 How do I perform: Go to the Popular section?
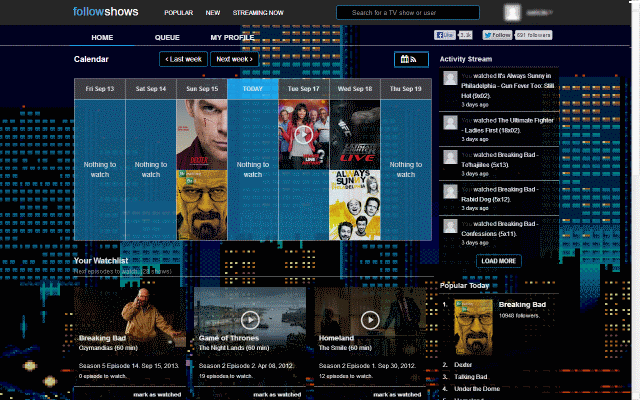pos(178,13)
